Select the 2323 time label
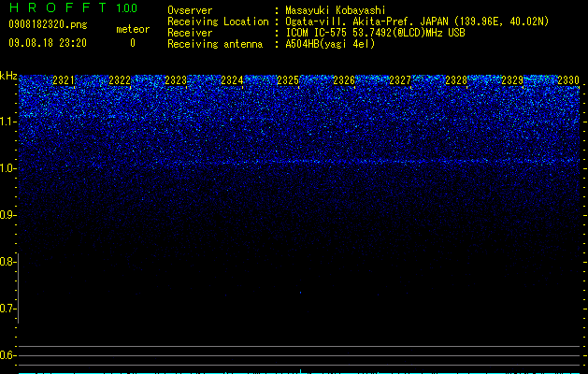 point(176,80)
